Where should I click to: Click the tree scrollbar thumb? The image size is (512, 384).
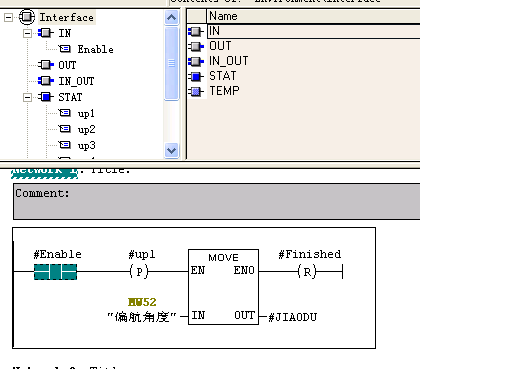pos(172,63)
